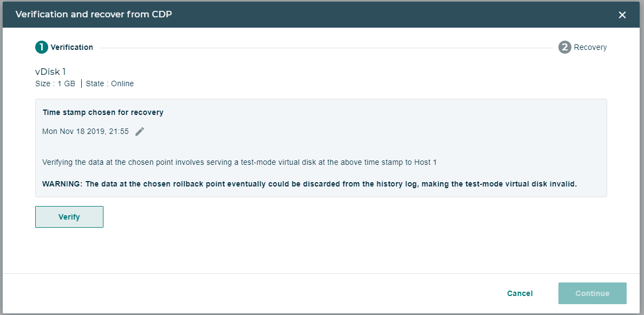Image resolution: width=644 pixels, height=315 pixels.
Task: Close the CDP verification dialog with X
Action: pyautogui.click(x=622, y=15)
